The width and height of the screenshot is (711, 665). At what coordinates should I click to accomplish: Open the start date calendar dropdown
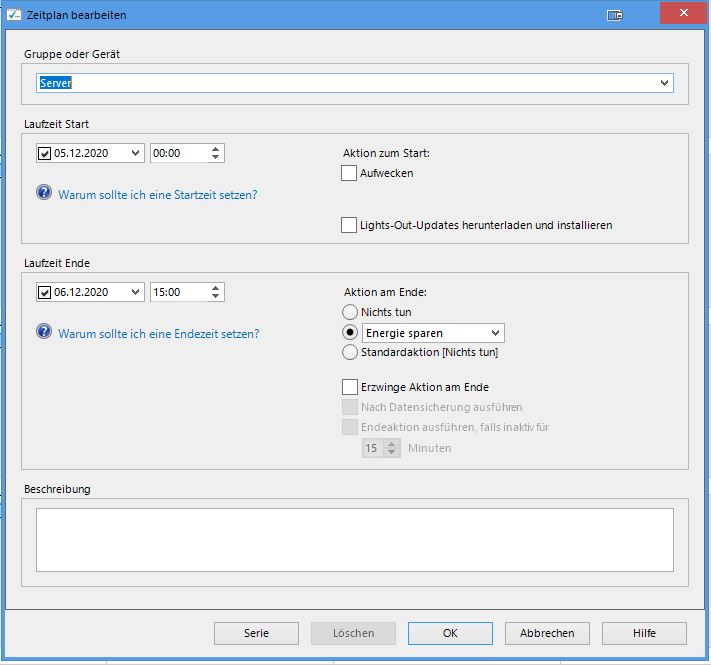[135, 154]
